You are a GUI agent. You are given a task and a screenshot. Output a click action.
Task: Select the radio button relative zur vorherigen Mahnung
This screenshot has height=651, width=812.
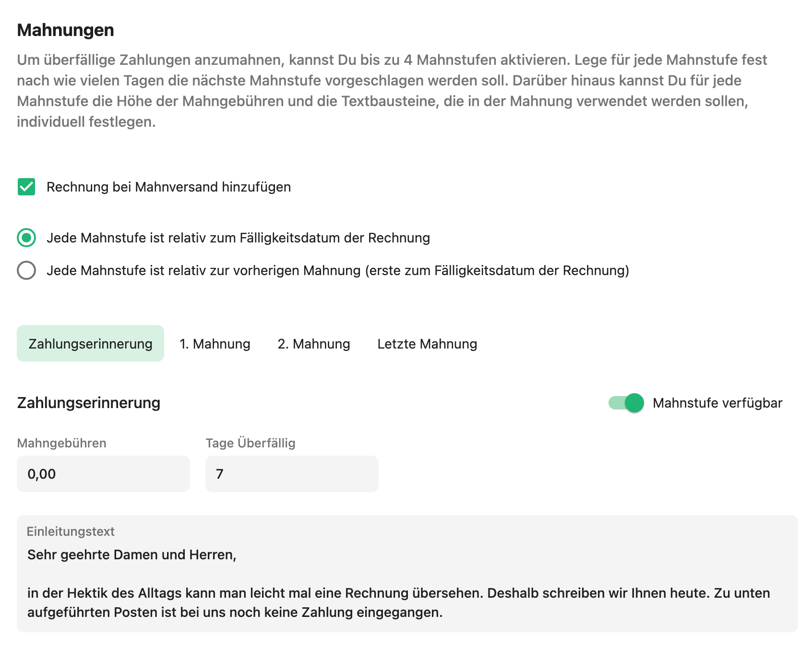[x=26, y=270]
